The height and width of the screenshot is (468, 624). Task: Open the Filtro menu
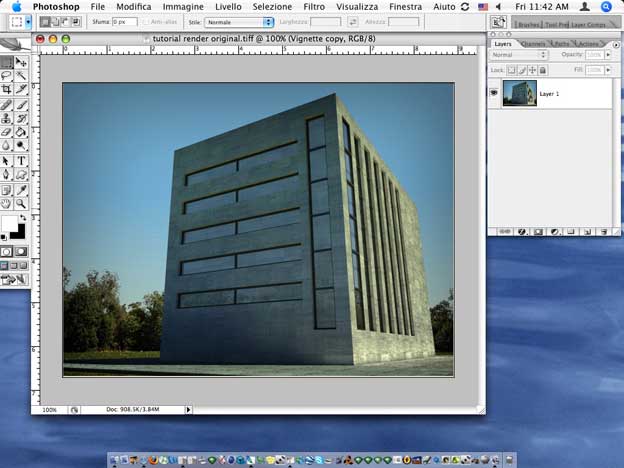point(313,6)
